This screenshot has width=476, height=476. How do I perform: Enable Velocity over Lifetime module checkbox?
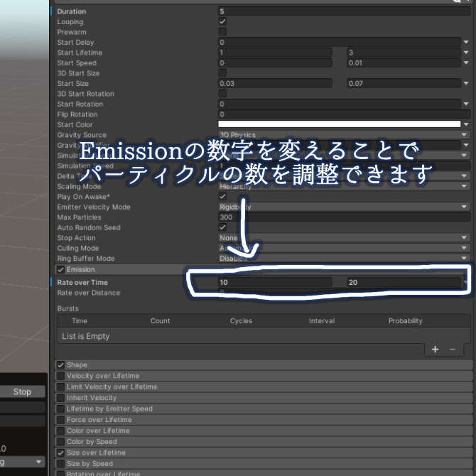tap(60, 376)
